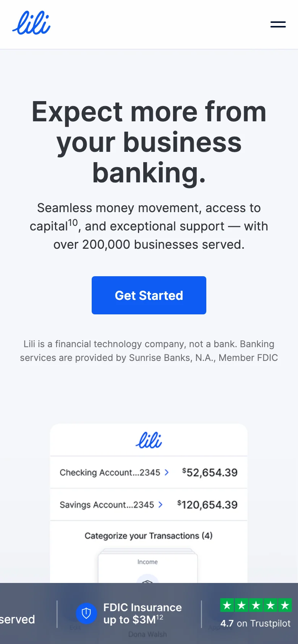Open Checking Account...2345 label
Viewport: 298px width, 644px height.
[x=110, y=472]
